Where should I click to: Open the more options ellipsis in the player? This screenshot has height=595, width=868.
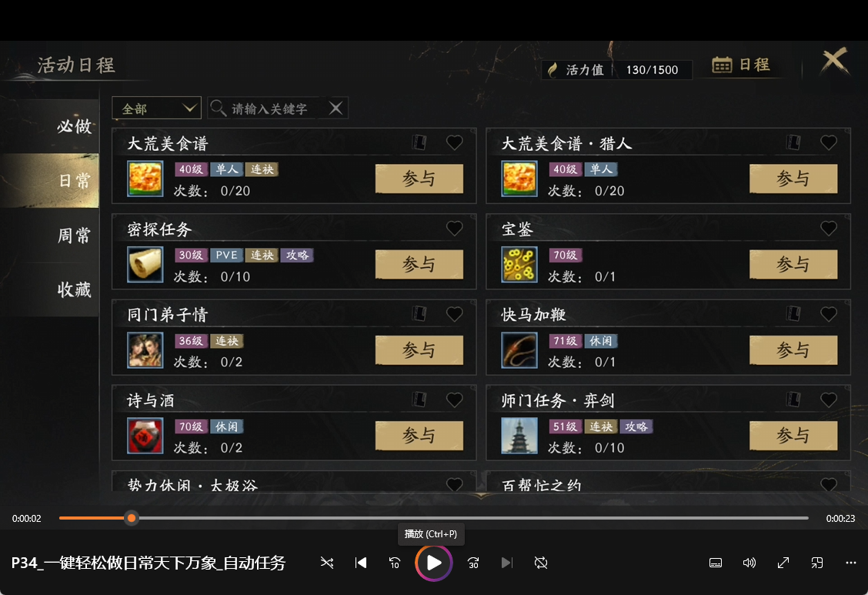(x=851, y=563)
